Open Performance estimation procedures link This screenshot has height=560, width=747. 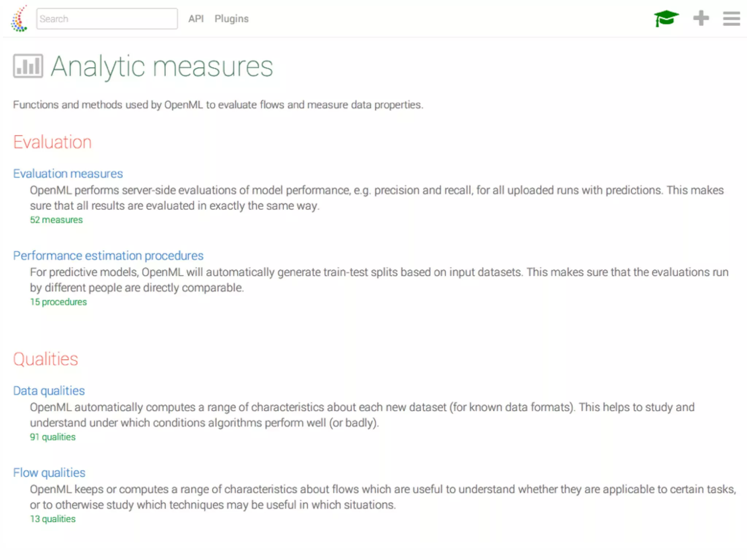click(x=108, y=256)
